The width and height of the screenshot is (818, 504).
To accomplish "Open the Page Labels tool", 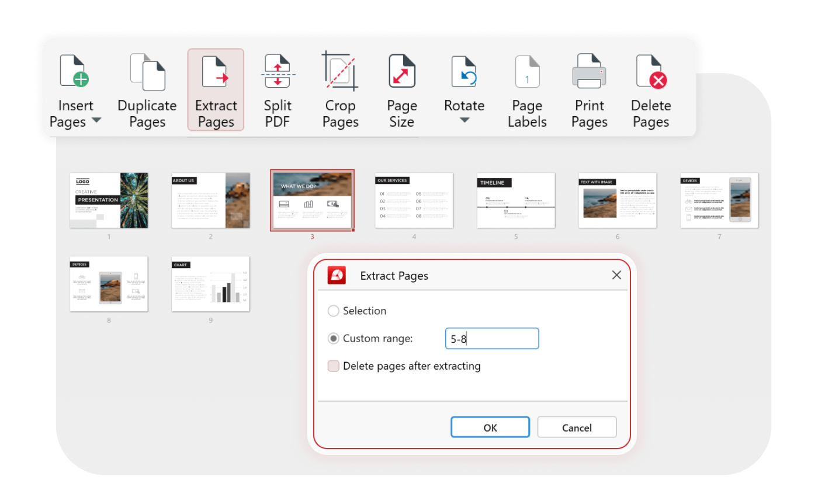I will pos(527,90).
